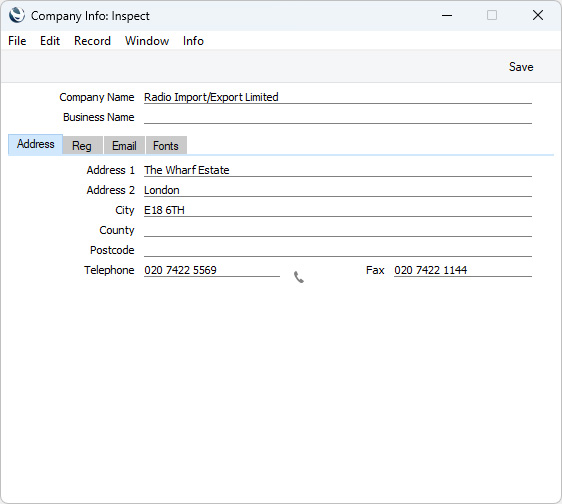The width and height of the screenshot is (562, 504).
Task: Click the phone dial icon beside Telephone
Action: 299,277
